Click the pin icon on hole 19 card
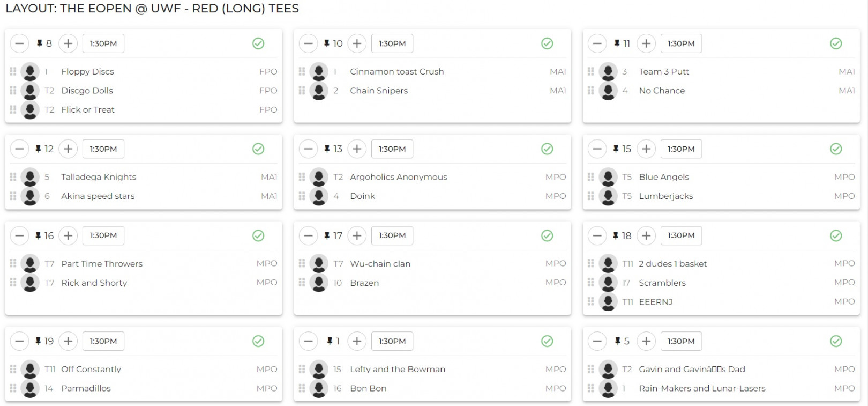This screenshot has height=406, width=868. point(38,341)
